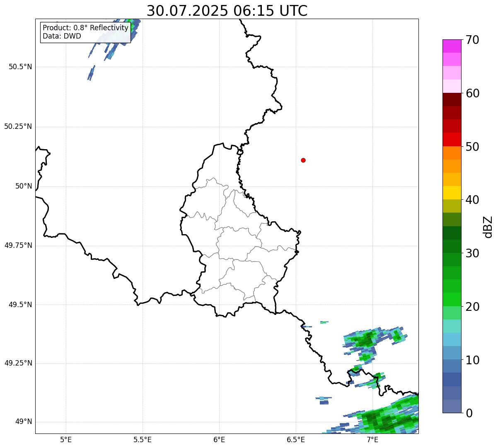Click the colorbar tick label 20
498x448 pixels.
pos(472,307)
